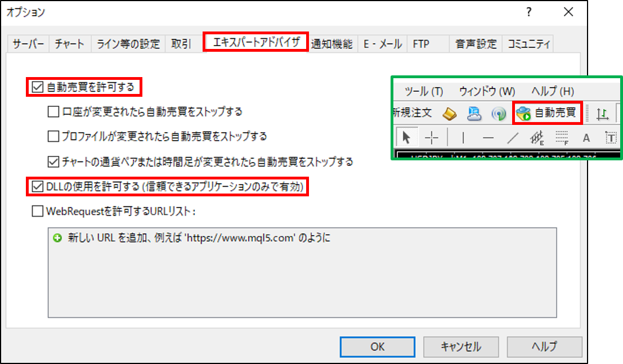Viewport: 623px width, 364px height.
Task: Check 口座が変更されたら自動売買をストップする option
Action: pyautogui.click(x=53, y=111)
